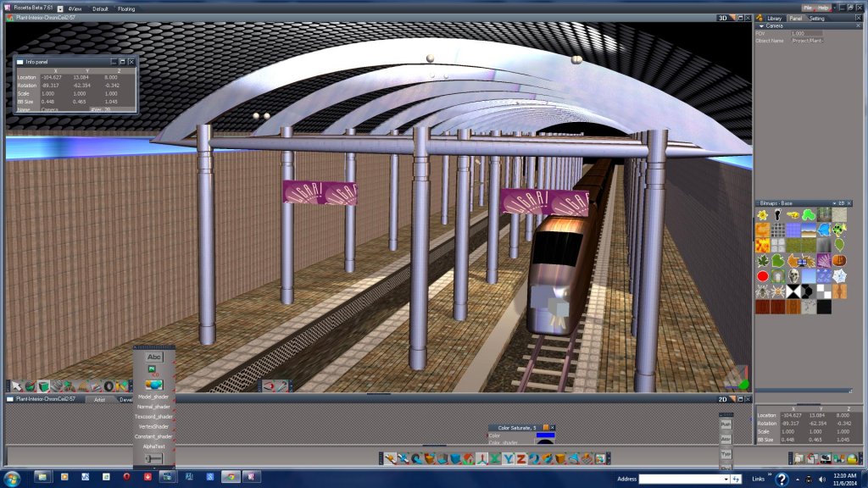This screenshot has height=488, width=868.
Task: Switch to the Artist tab
Action: [x=100, y=400]
